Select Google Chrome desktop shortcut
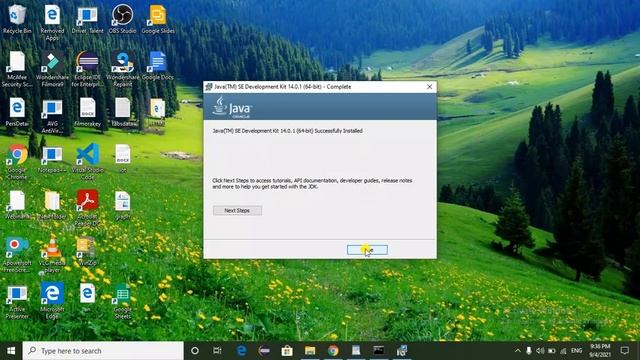The height and width of the screenshot is (360, 640). coord(17,162)
